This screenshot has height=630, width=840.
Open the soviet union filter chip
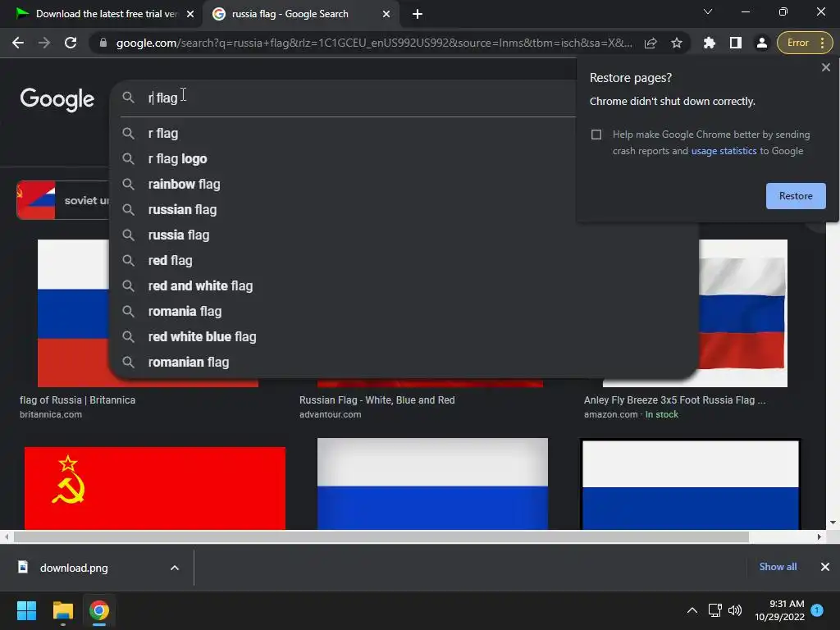click(63, 200)
